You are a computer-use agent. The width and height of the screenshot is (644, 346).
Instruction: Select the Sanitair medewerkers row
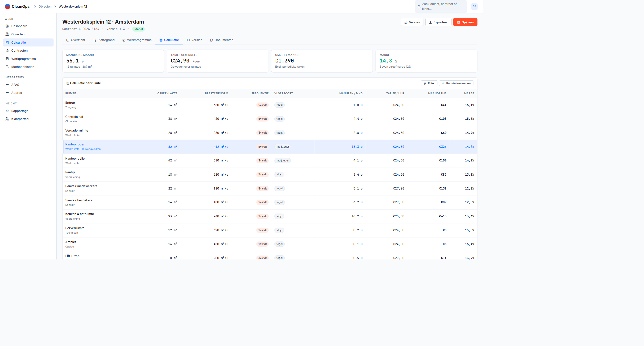(x=270, y=188)
